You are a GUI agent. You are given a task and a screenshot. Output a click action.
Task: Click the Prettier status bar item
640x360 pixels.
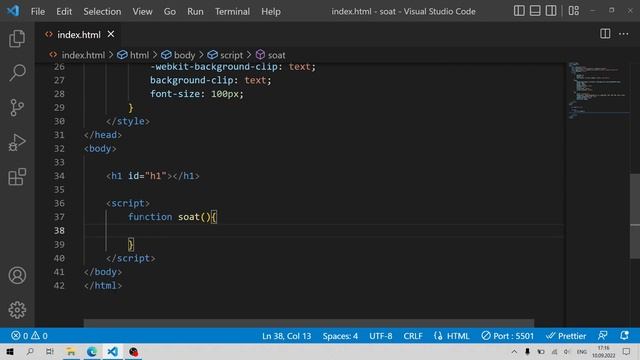[x=566, y=336]
